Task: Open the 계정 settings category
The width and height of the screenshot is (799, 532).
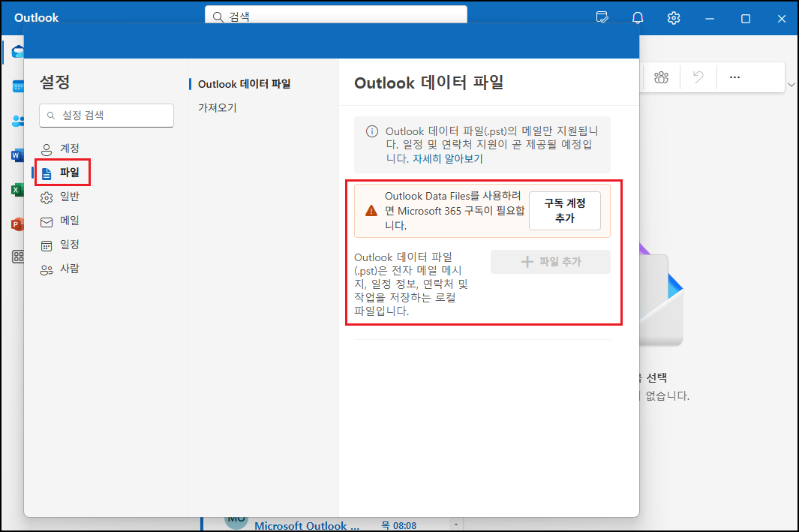Action: pos(60,149)
